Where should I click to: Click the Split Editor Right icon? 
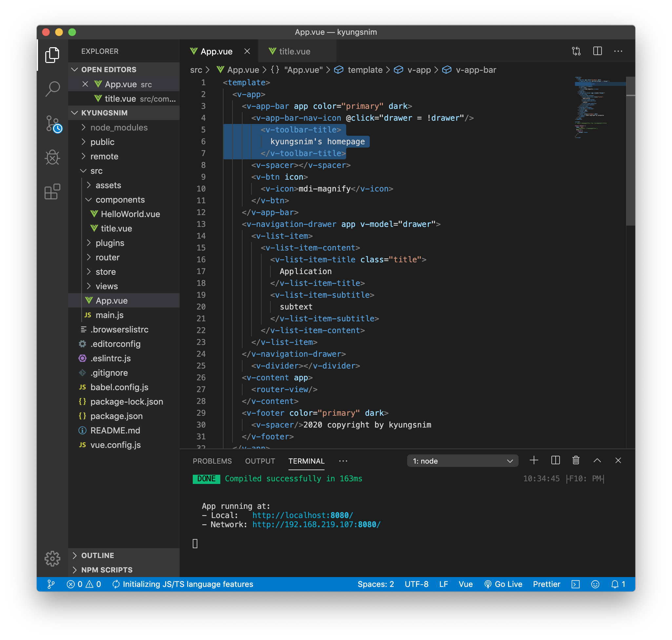597,51
